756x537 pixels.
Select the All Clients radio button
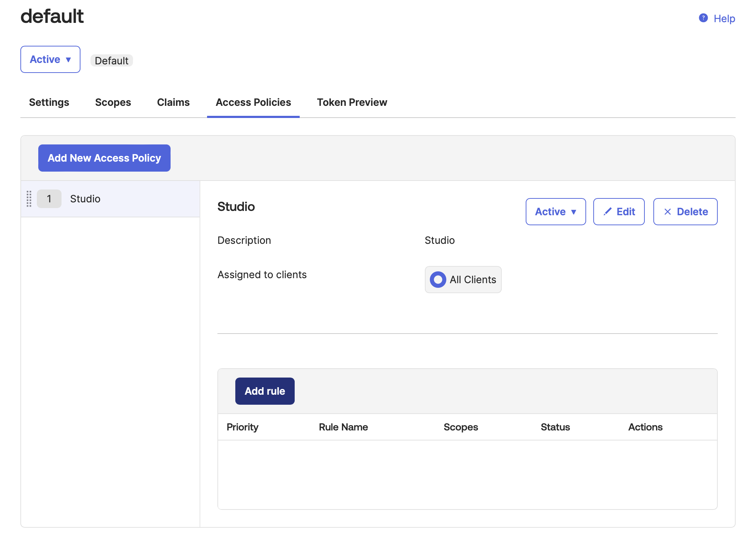[438, 280]
